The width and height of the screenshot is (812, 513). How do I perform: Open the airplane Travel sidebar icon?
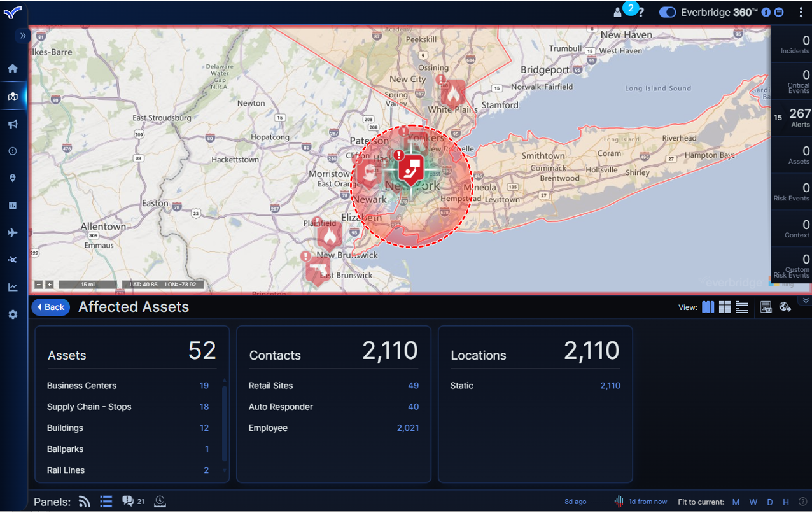tap(13, 233)
